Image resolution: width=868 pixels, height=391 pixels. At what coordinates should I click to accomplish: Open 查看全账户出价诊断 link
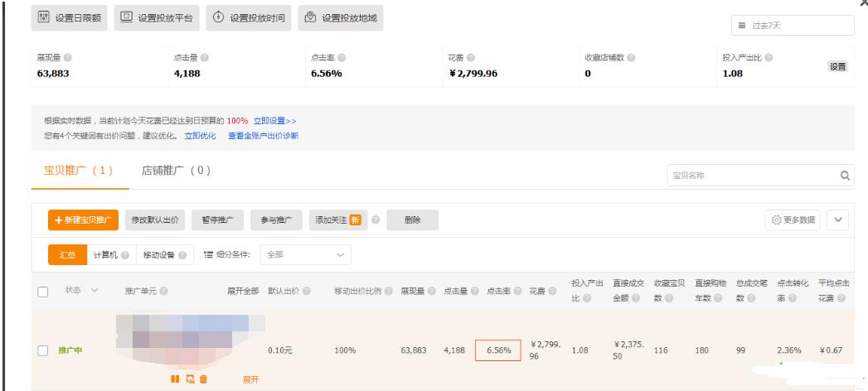pyautogui.click(x=264, y=136)
